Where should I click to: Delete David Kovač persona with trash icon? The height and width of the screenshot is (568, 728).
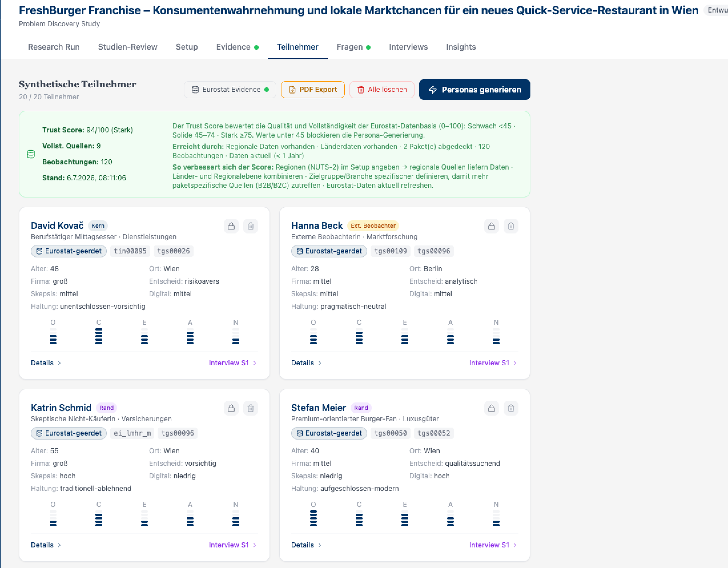tap(251, 226)
